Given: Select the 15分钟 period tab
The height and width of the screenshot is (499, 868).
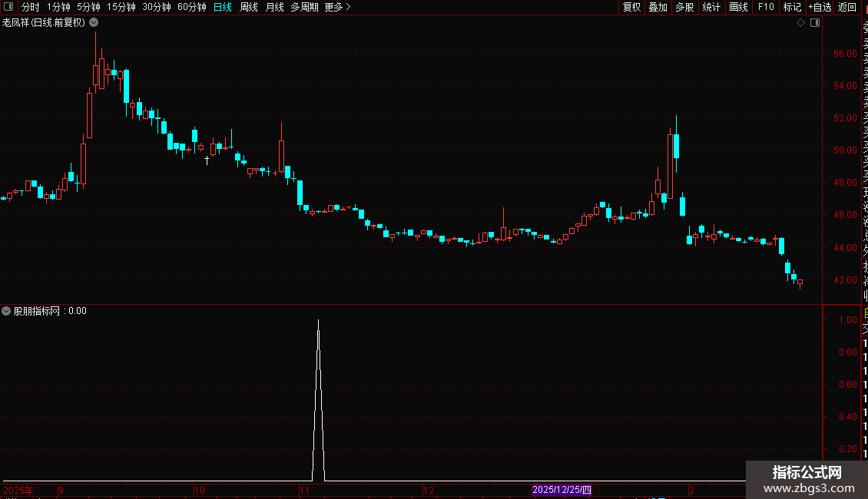Looking at the screenshot, I should coord(121,7).
